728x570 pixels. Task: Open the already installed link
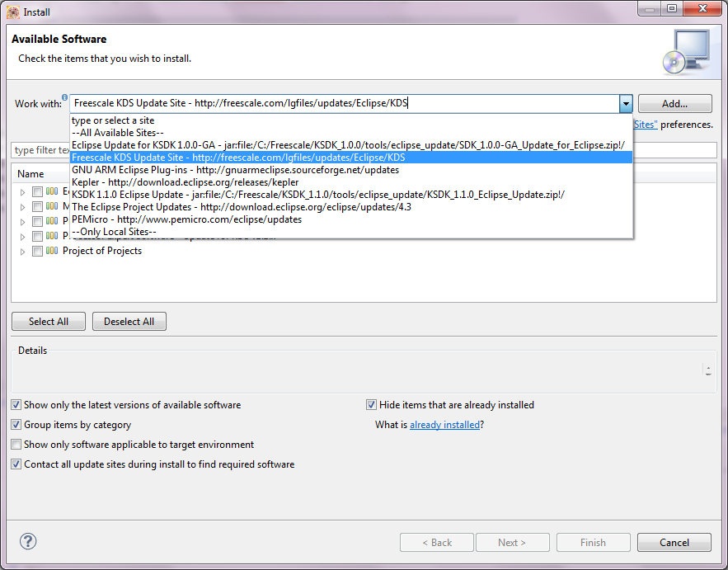tap(444, 425)
